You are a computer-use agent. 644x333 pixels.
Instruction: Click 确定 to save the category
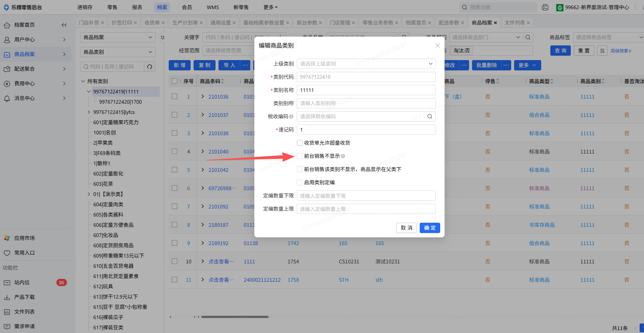(x=430, y=228)
